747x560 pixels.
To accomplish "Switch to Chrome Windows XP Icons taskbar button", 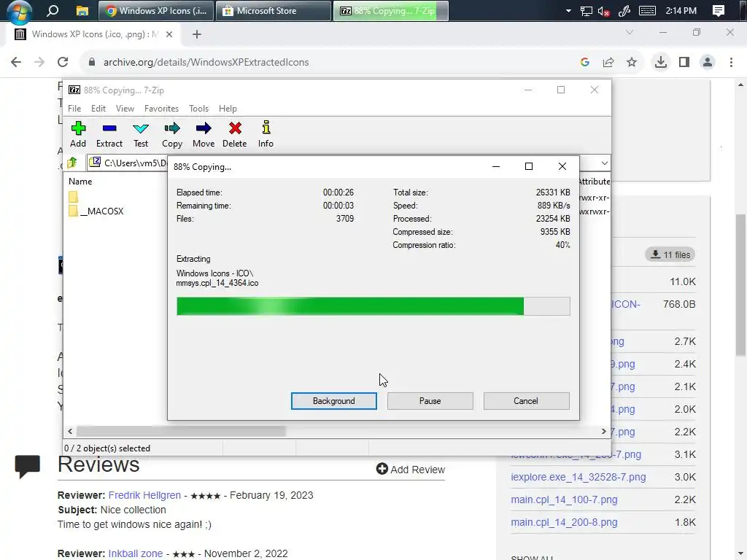I will (156, 10).
